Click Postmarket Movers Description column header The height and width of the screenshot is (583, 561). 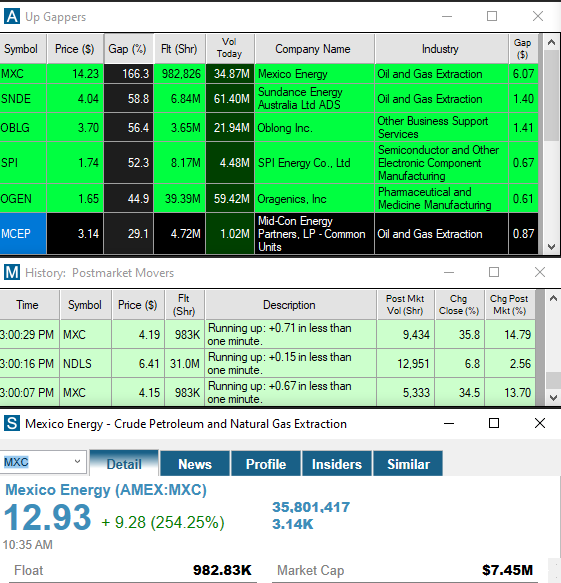[290, 305]
